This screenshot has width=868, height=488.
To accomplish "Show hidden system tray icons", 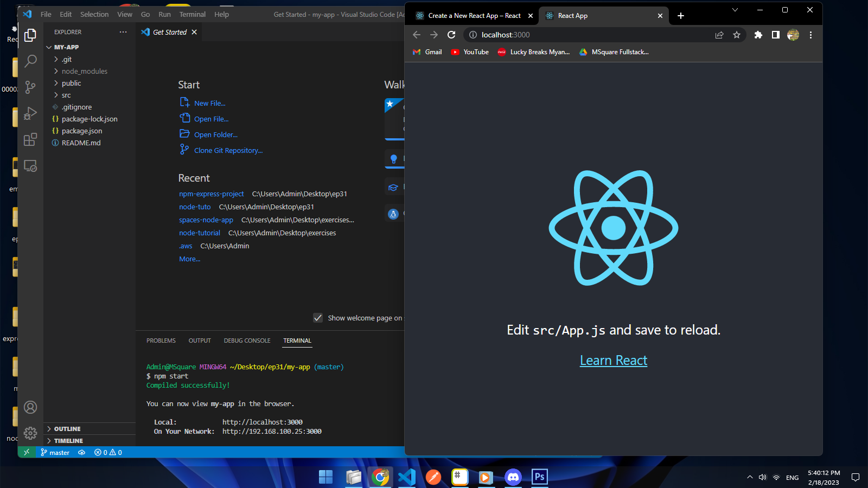I will (x=750, y=477).
